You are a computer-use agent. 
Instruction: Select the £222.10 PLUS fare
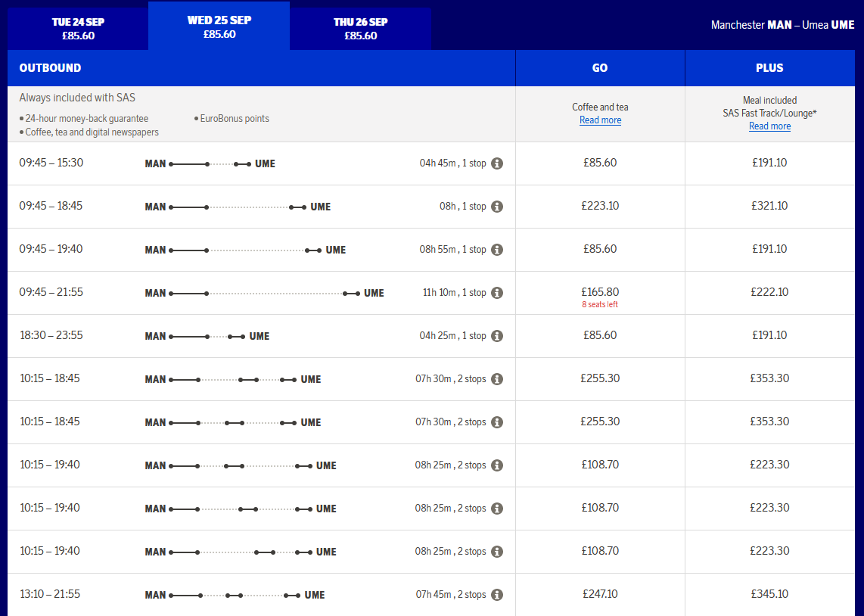tap(769, 293)
